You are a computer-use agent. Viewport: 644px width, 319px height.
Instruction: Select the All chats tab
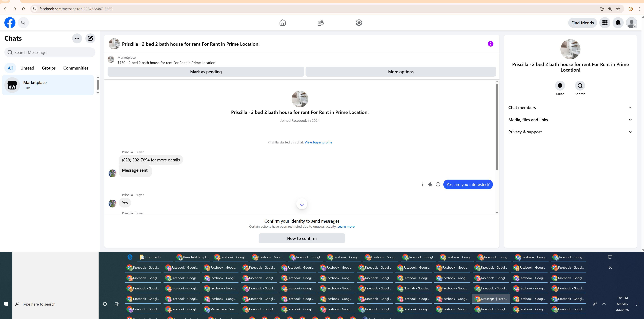[x=10, y=68]
